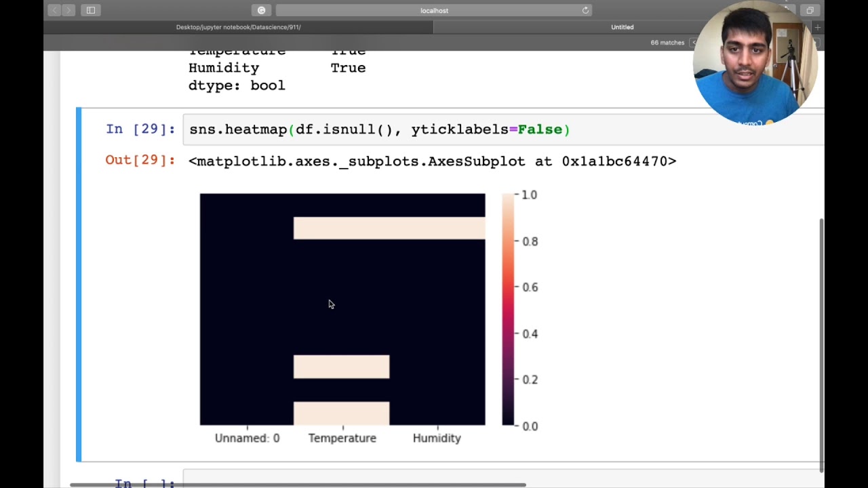Screen dimensions: 868x488
Task: Add a new tab with the plus button
Action: point(818,27)
